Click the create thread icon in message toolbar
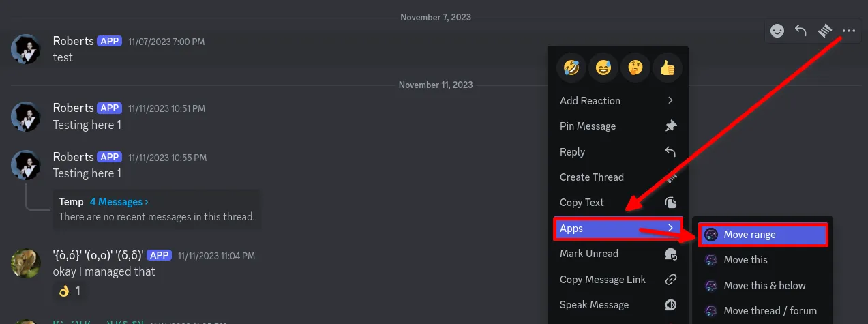Viewport: 868px width, 324px height. 825,31
